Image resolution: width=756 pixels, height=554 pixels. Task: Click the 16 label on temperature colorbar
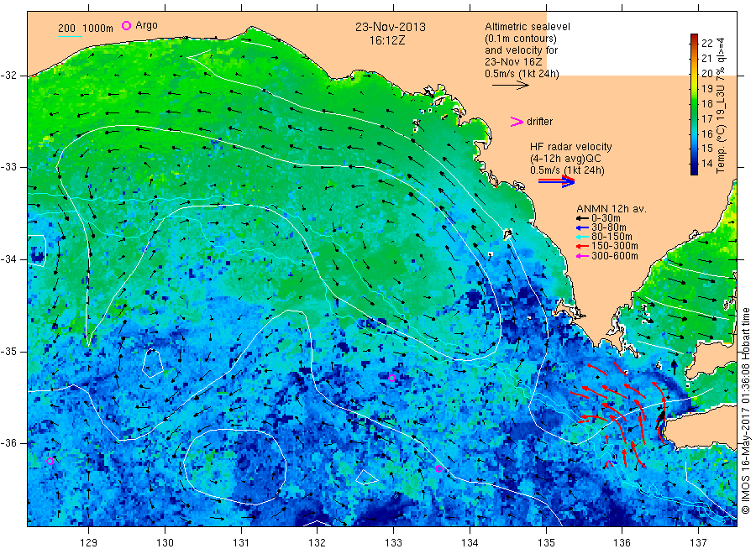coord(706,134)
